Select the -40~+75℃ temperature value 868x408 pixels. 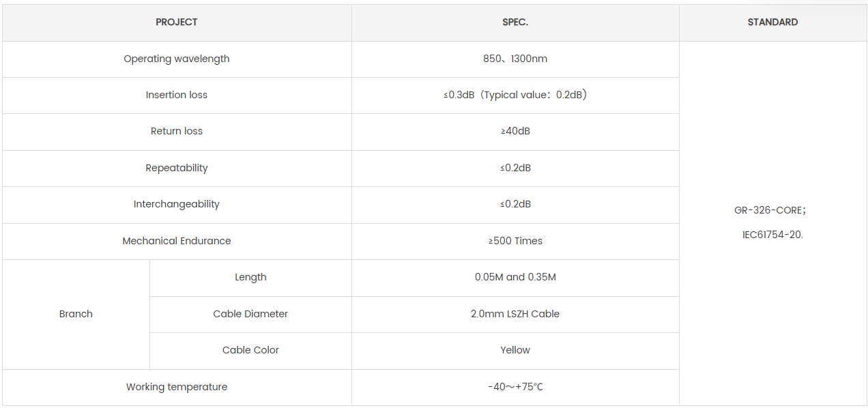point(515,387)
